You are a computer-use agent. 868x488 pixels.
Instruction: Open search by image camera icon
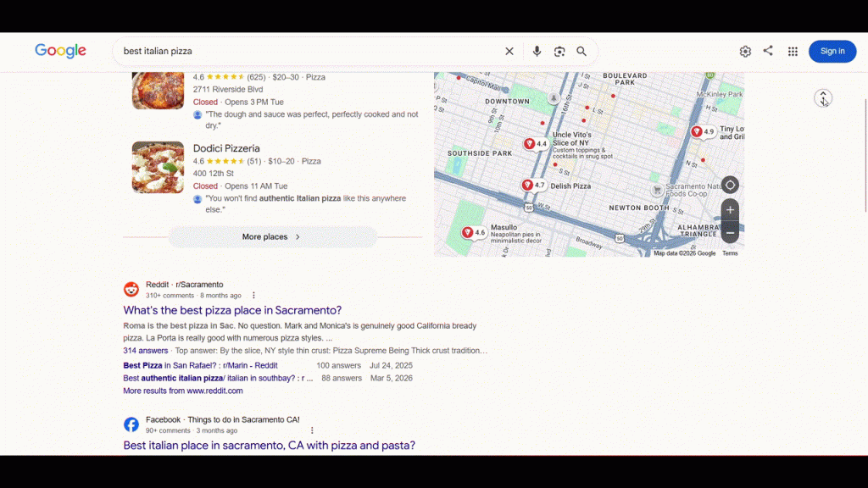pos(559,51)
